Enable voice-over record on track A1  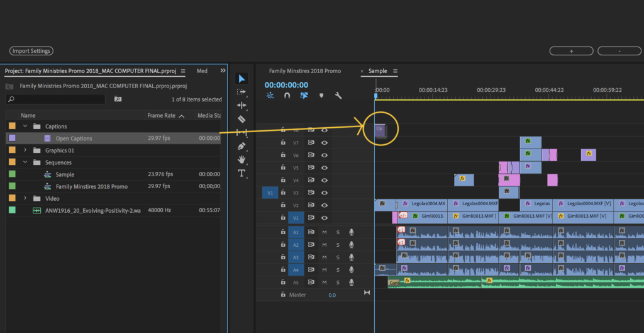pyautogui.click(x=351, y=232)
